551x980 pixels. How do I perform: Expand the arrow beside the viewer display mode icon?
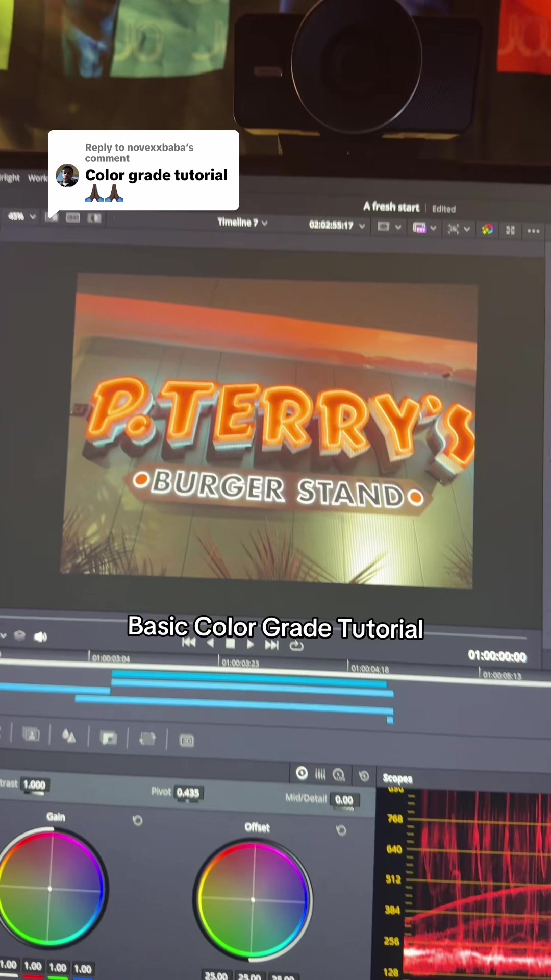(398, 227)
